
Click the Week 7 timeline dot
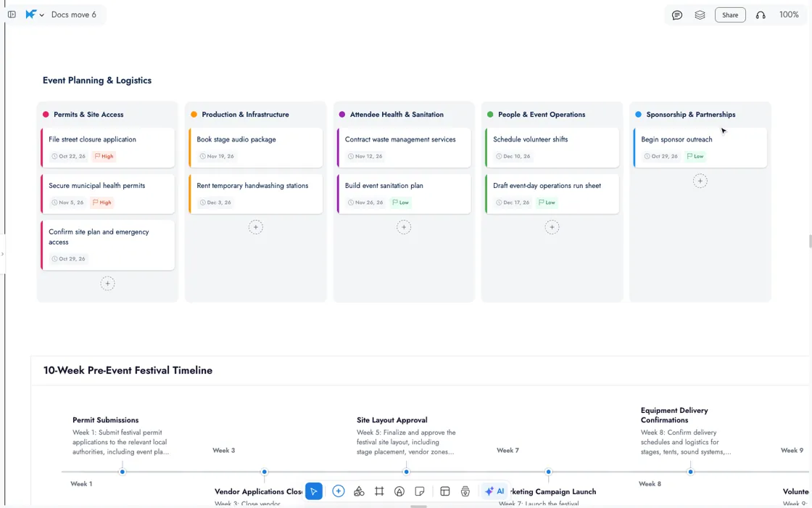tap(548, 472)
